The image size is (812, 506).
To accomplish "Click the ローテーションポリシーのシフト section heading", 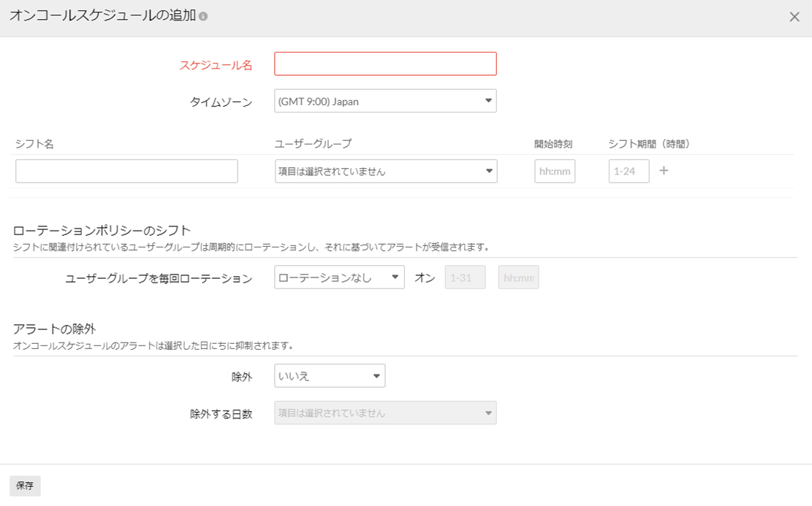I will (102, 231).
